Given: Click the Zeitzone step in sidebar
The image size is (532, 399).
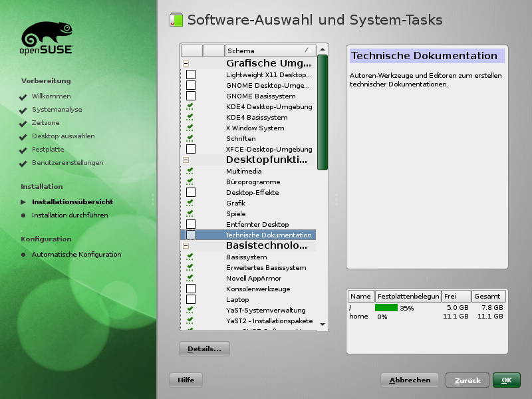Looking at the screenshot, I should (x=45, y=122).
